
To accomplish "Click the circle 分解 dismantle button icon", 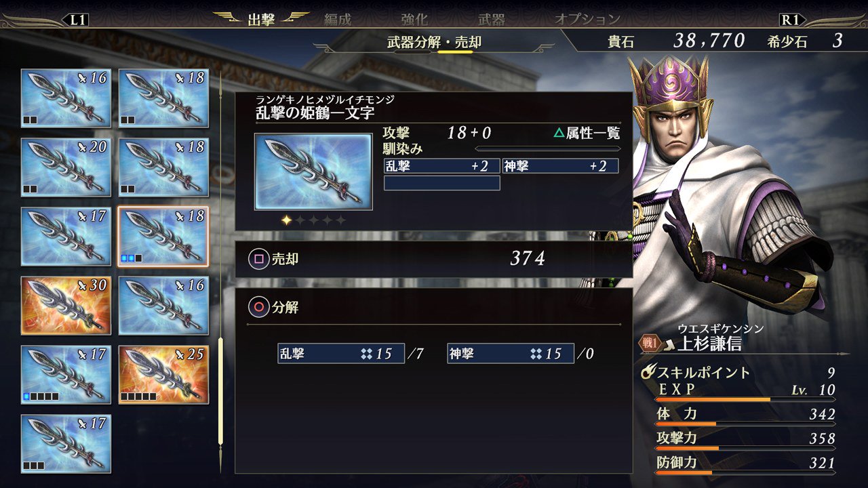I will click(258, 307).
